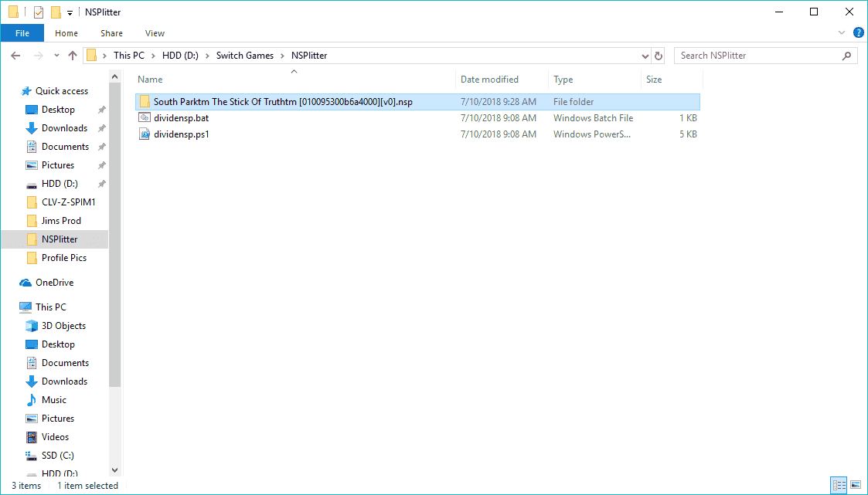This screenshot has height=495, width=868.
Task: Open SSD (C:) under This PC
Action: [57, 455]
